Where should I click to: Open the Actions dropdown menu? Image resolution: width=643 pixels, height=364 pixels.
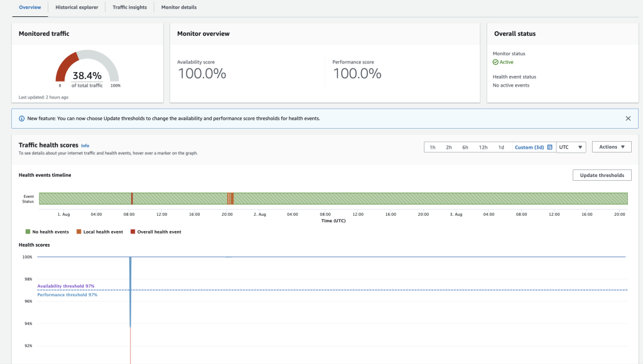pos(610,147)
